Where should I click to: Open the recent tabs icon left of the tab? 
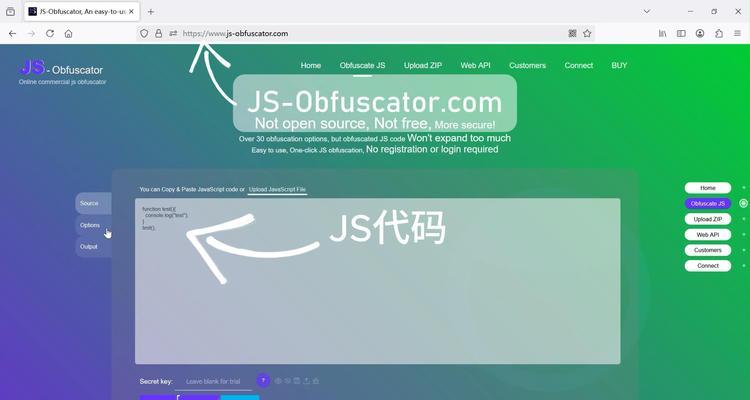pyautogui.click(x=11, y=11)
